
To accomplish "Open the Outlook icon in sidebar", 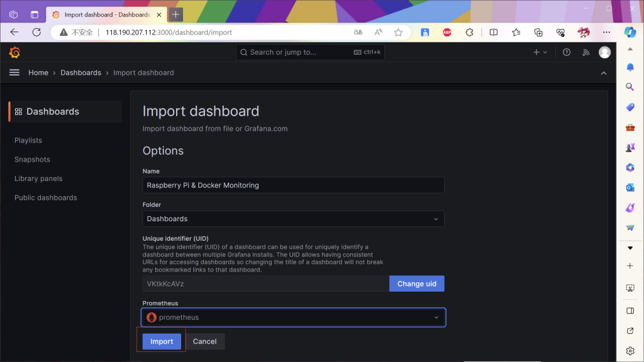I will pos(630,187).
